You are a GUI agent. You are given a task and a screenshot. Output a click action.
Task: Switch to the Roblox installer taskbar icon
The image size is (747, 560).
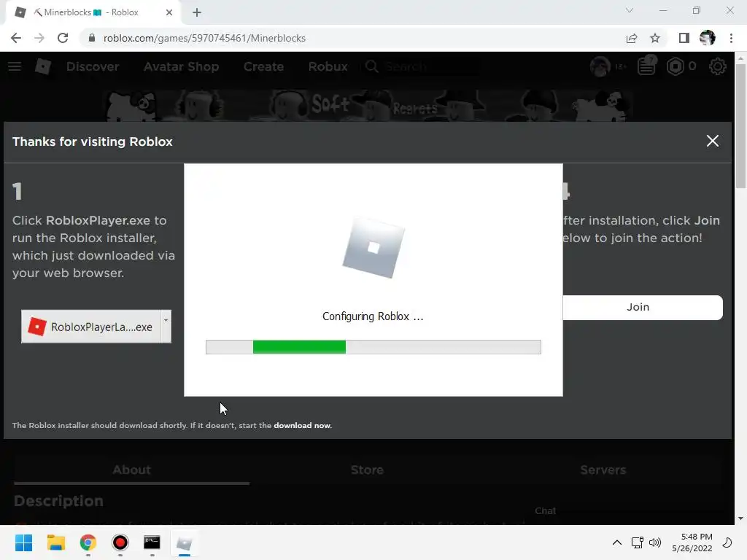click(x=185, y=542)
